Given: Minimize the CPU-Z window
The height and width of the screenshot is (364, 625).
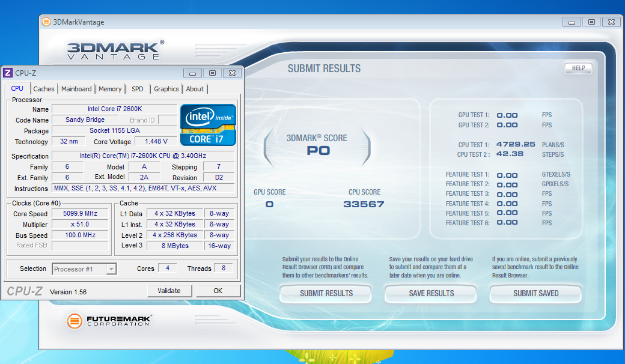Looking at the screenshot, I should pyautogui.click(x=192, y=73).
